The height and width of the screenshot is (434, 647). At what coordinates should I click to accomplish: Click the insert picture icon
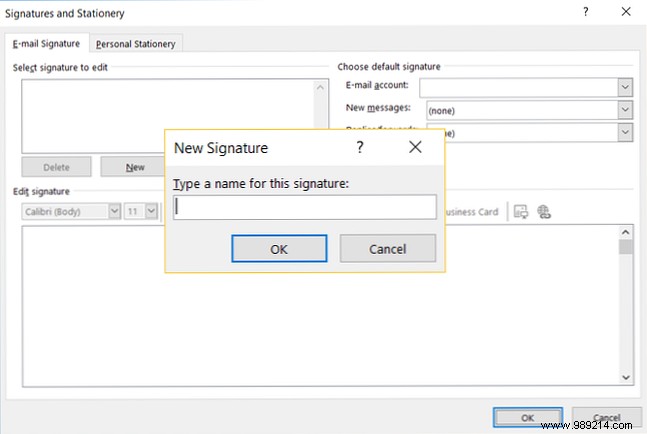tap(521, 212)
